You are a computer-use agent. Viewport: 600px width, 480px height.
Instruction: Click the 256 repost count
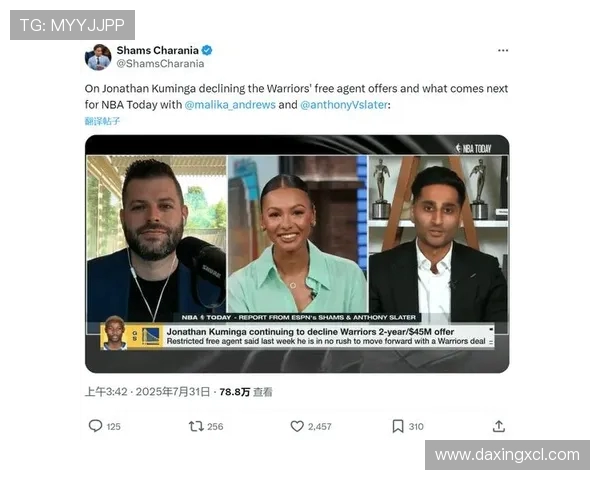215,426
